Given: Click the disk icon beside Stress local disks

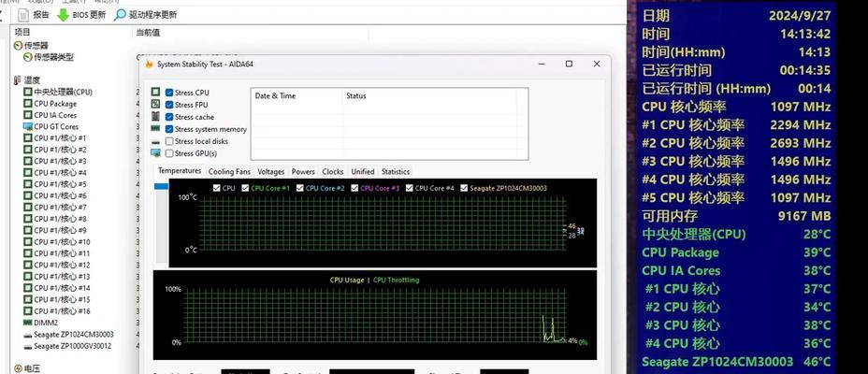Looking at the screenshot, I should pos(155,141).
